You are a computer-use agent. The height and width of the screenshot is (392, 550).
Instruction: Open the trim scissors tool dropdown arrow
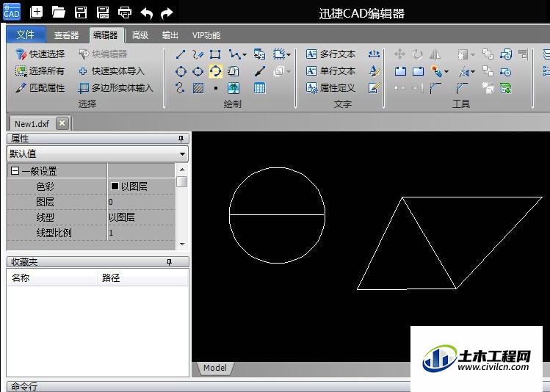point(473,72)
